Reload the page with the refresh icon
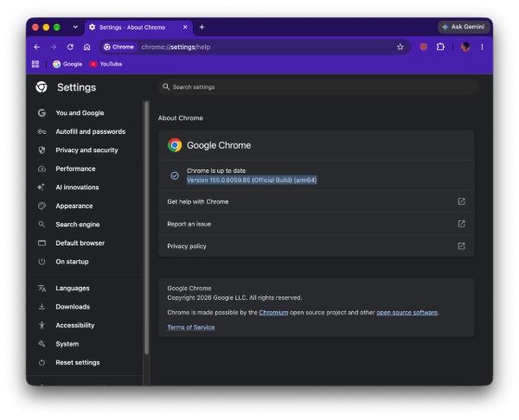 tap(70, 47)
